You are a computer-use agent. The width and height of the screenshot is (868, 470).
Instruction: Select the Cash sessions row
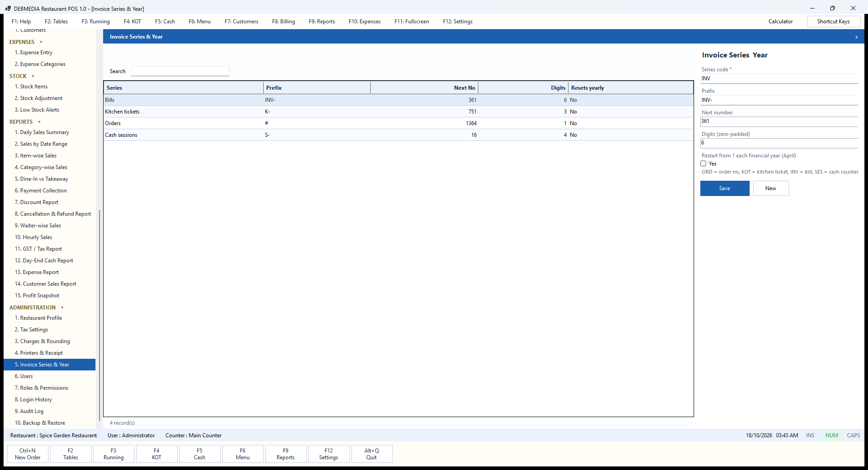click(399, 135)
